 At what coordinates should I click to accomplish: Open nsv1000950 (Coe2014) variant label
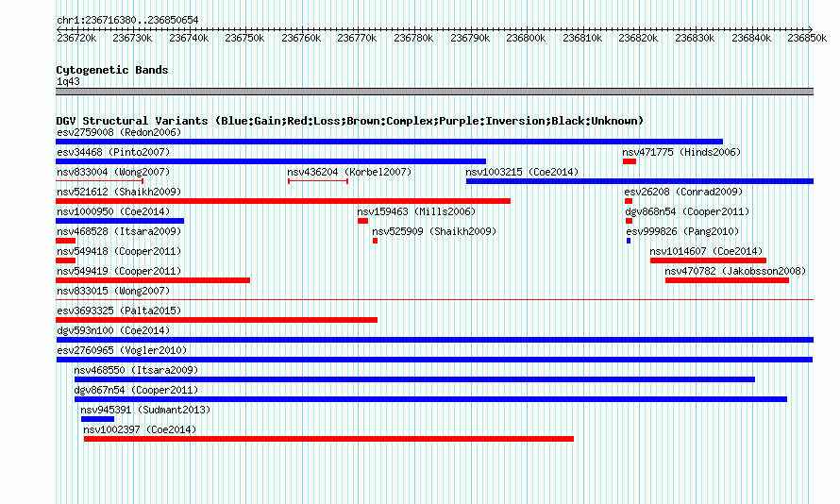pyautogui.click(x=113, y=211)
